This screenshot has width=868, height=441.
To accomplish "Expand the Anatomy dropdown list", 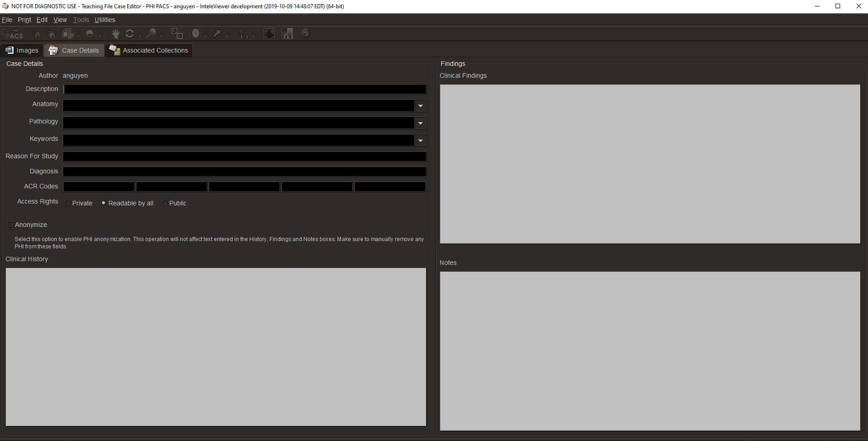I will [x=420, y=106].
